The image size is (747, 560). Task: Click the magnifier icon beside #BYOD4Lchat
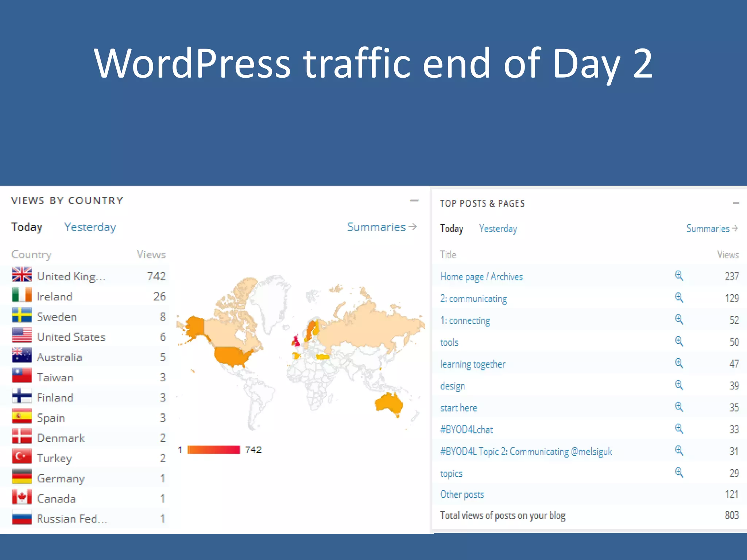point(679,429)
